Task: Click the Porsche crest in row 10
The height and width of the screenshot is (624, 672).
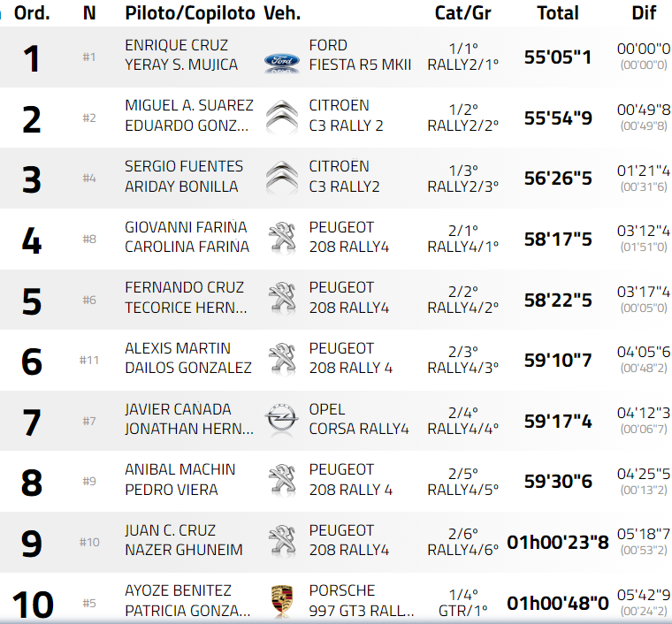Action: point(282,601)
